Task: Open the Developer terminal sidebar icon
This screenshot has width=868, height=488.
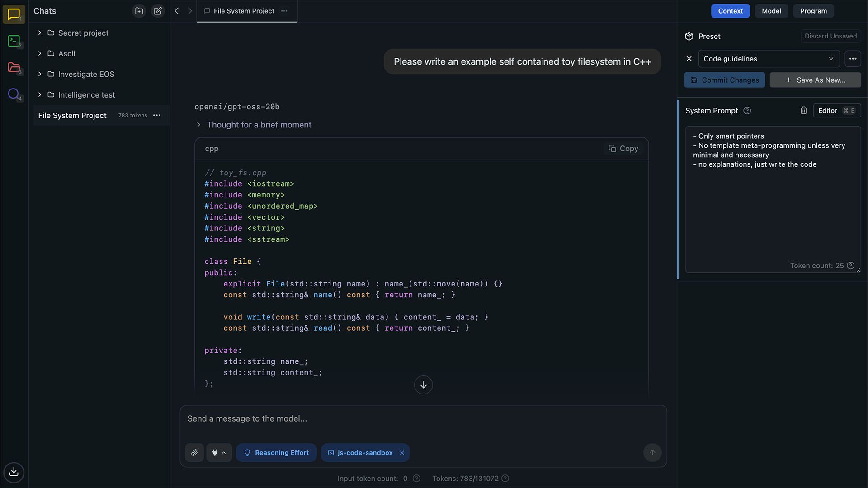Action: [14, 41]
